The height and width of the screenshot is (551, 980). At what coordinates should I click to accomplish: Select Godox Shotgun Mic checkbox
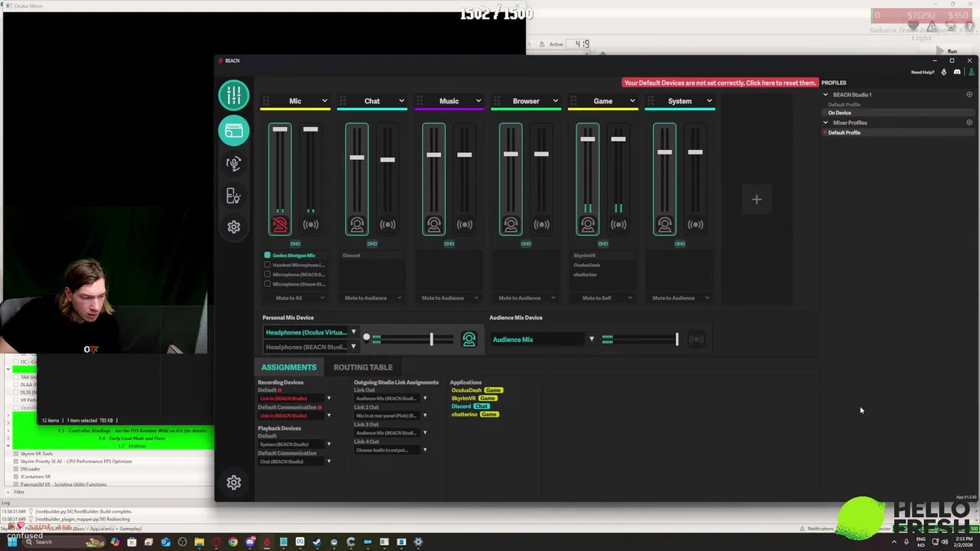pos(267,256)
